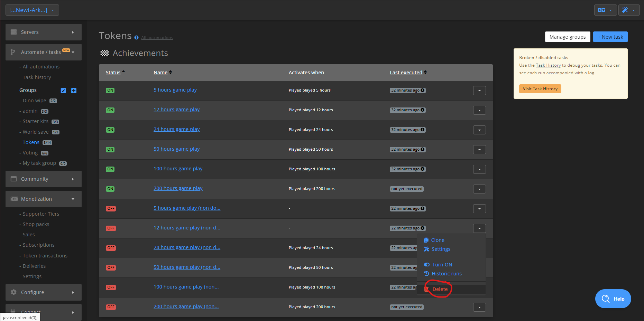This screenshot has width=644, height=321.
Task: Choose Delete from the context menu
Action: click(x=440, y=289)
